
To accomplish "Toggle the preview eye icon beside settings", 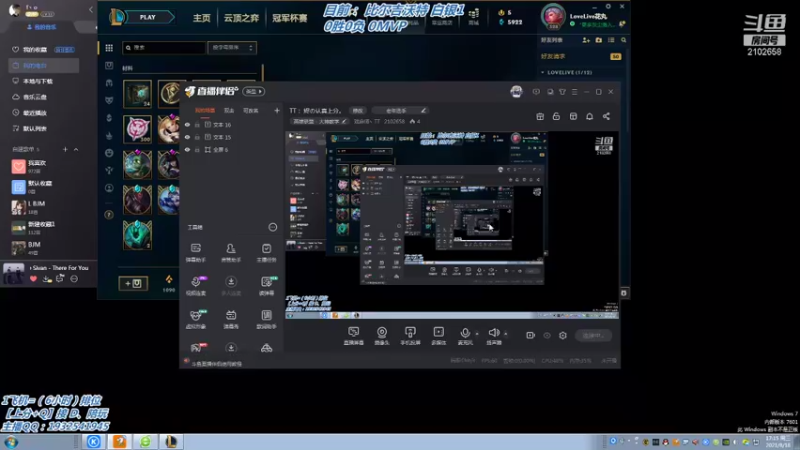I will (547, 336).
